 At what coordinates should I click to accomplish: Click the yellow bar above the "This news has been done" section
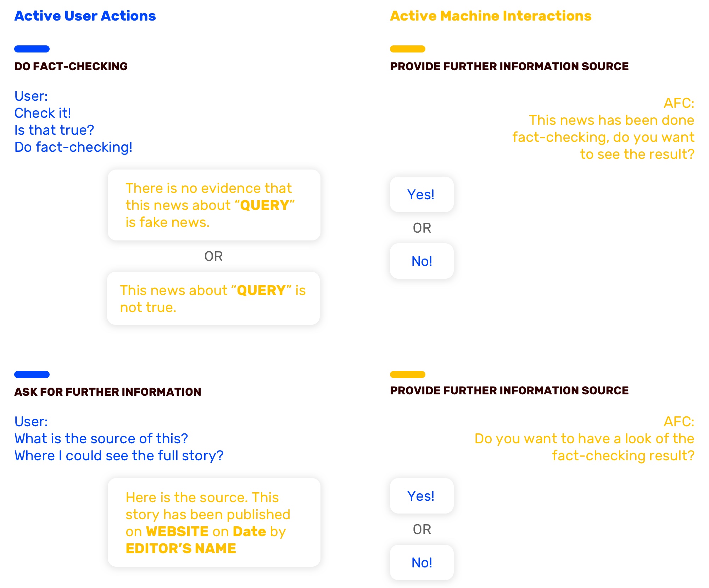tap(408, 49)
